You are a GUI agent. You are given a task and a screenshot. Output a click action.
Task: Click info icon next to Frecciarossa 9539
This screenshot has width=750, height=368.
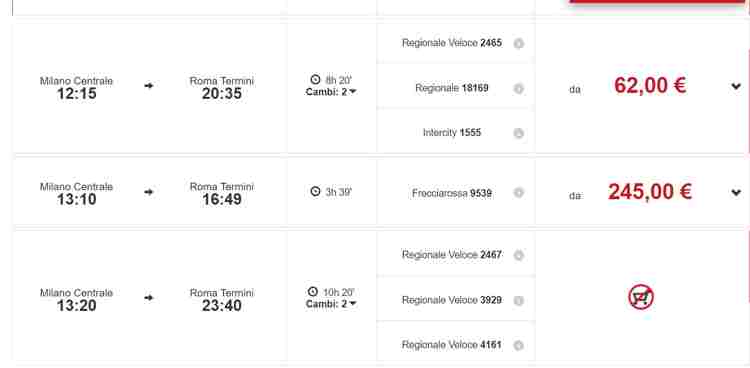tap(518, 192)
